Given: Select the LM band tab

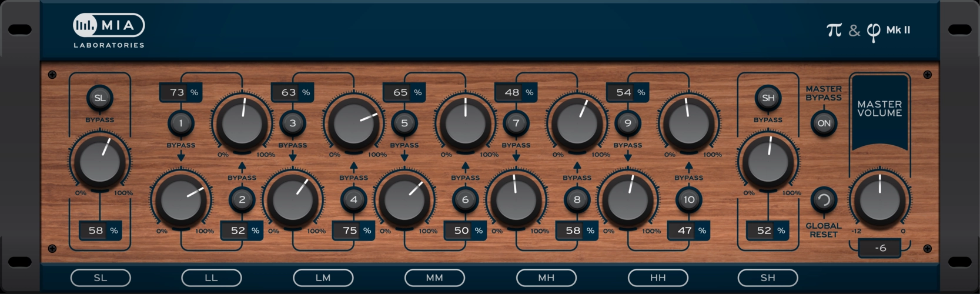Looking at the screenshot, I should click(x=323, y=278).
